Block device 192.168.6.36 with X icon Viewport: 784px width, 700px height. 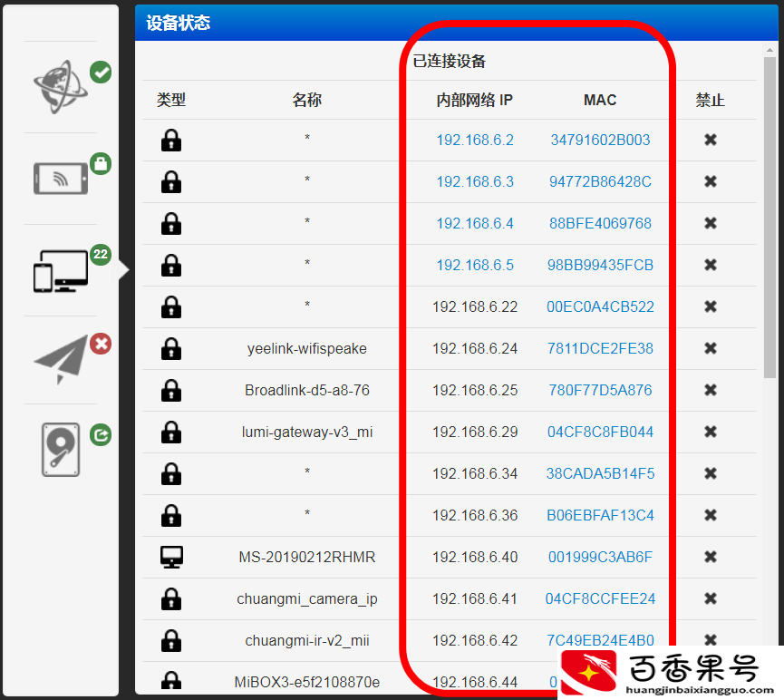point(711,515)
